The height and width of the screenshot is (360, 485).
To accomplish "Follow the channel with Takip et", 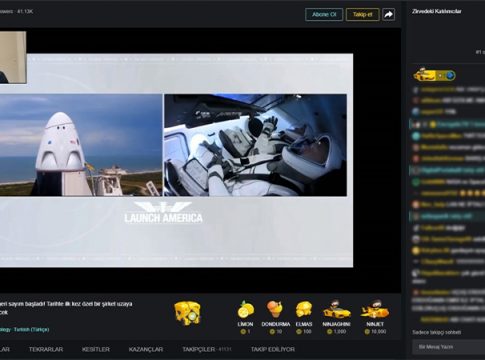I will [362, 14].
